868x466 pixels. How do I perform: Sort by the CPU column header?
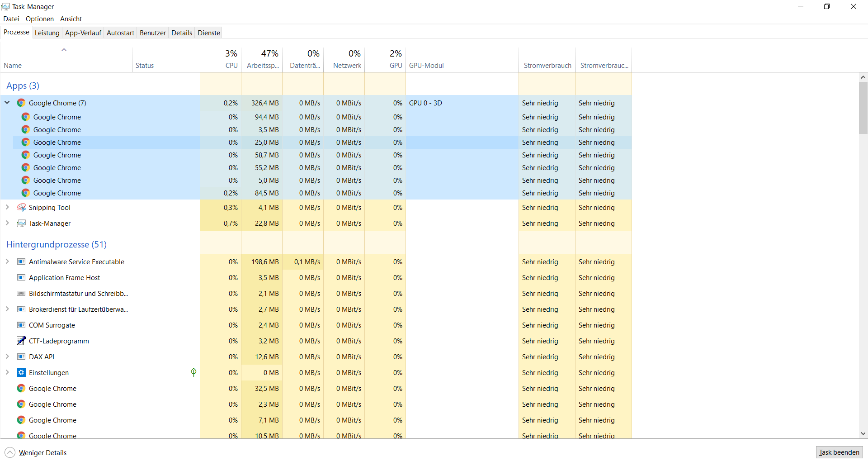click(221, 59)
